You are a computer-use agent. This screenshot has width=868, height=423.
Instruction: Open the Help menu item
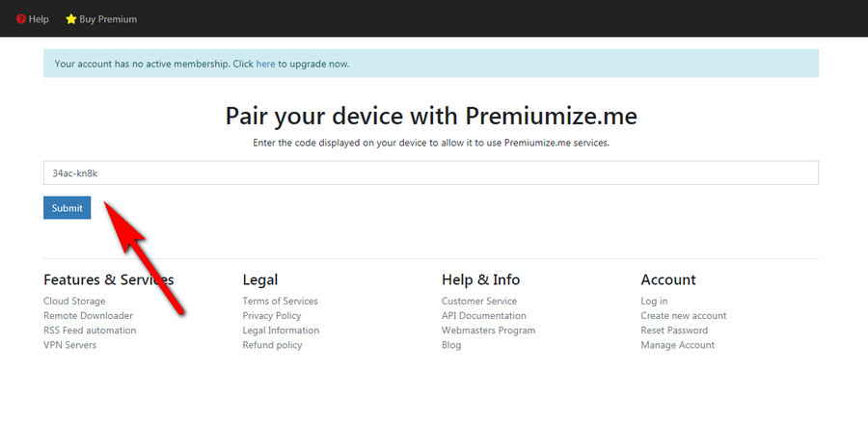pyautogui.click(x=33, y=19)
